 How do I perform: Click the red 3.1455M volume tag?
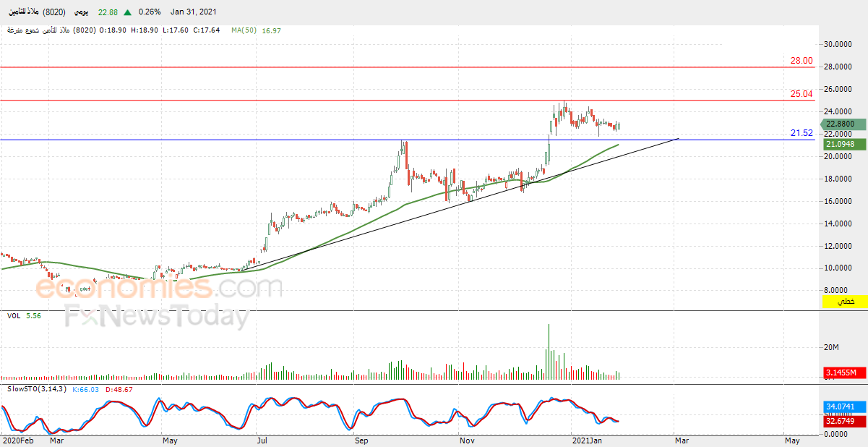pos(845,373)
